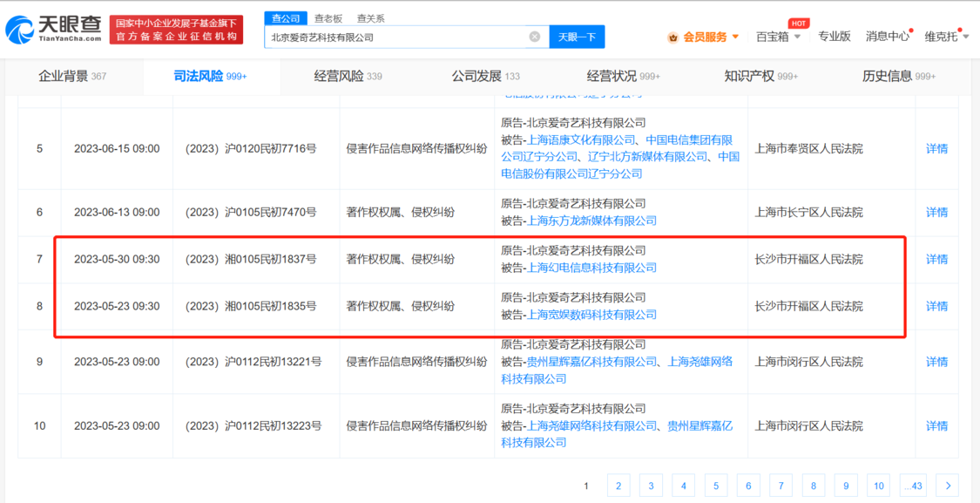Open defendant link 上海宽娱数码科技有限公司
The width and height of the screenshot is (980, 503).
point(592,315)
